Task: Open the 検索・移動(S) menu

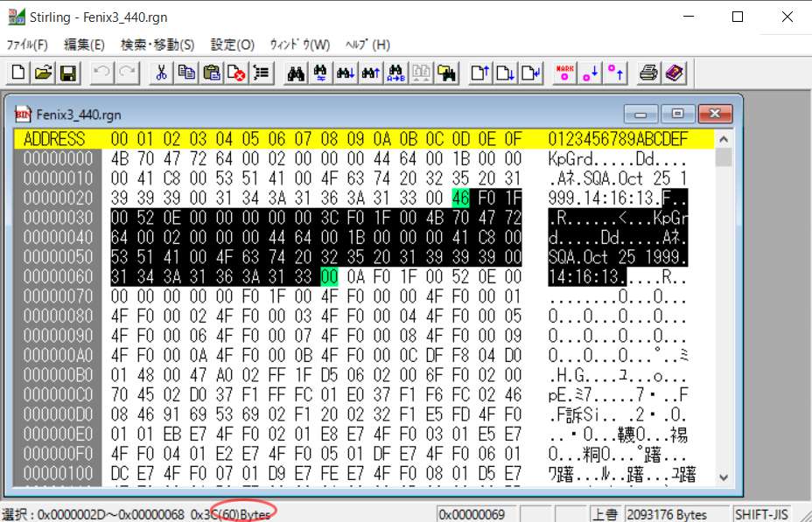Action: (157, 45)
